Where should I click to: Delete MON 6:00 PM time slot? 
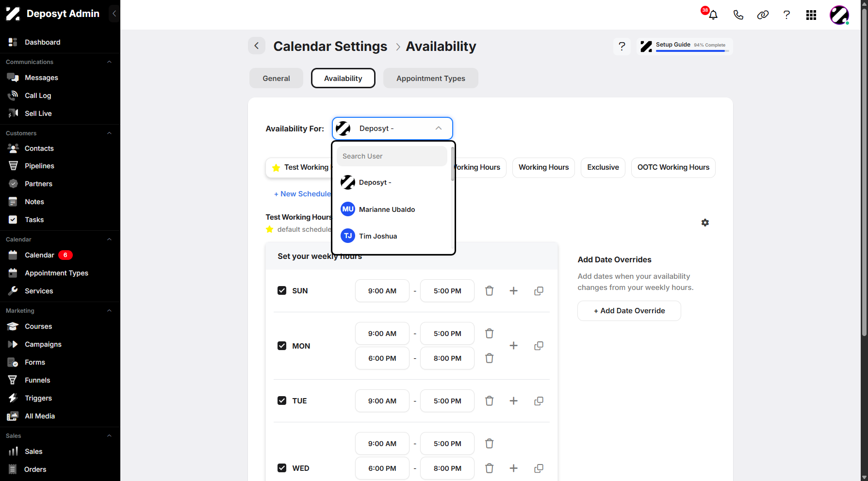pos(490,358)
